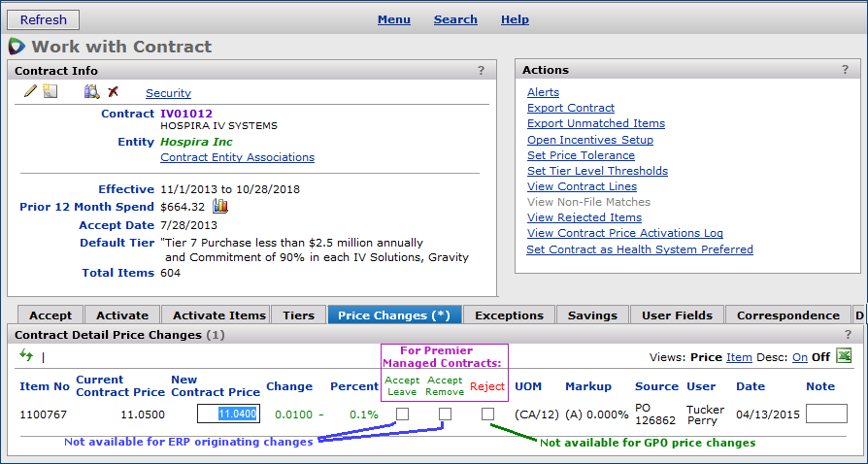This screenshot has height=464, width=868.
Task: Click the red X delete contract icon
Action: [x=114, y=91]
